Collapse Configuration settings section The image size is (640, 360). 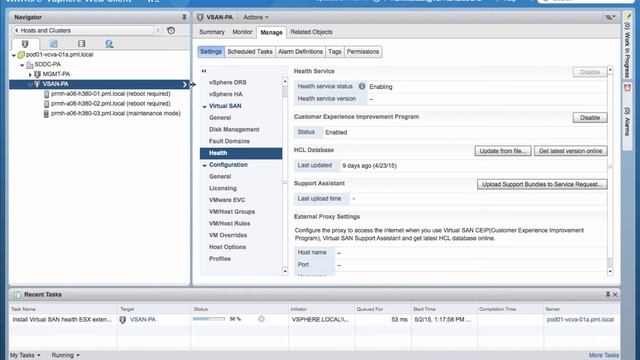pyautogui.click(x=204, y=165)
